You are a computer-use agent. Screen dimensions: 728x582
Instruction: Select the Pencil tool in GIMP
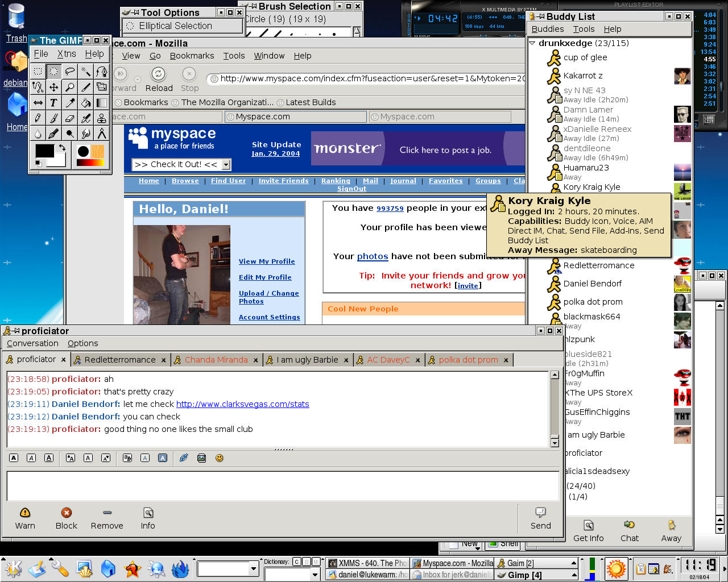pyautogui.click(x=38, y=118)
